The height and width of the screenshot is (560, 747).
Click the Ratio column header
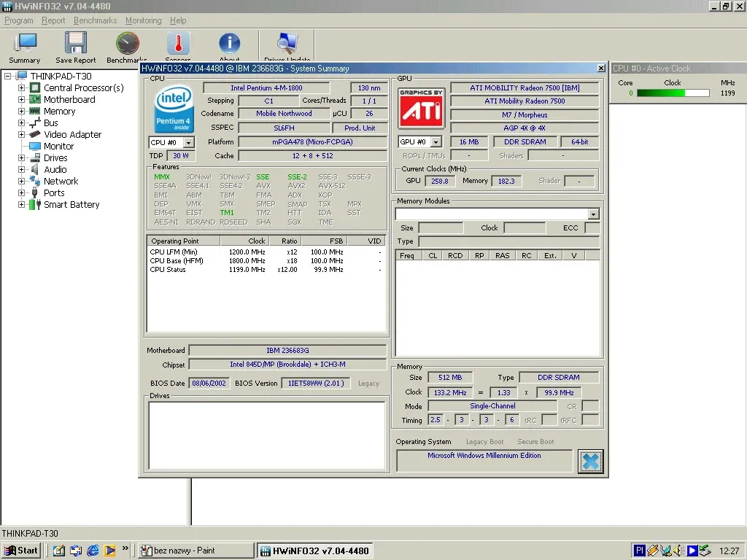pyautogui.click(x=285, y=241)
